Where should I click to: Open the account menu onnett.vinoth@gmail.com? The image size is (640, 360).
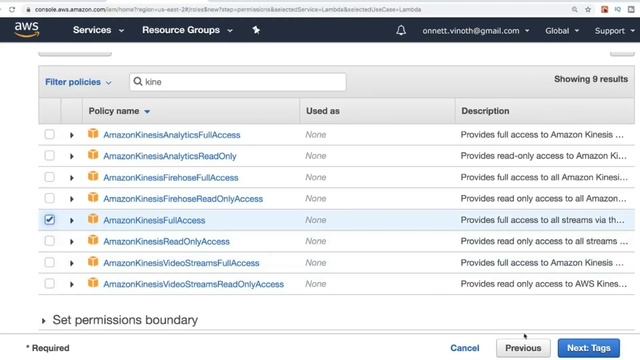(476, 31)
